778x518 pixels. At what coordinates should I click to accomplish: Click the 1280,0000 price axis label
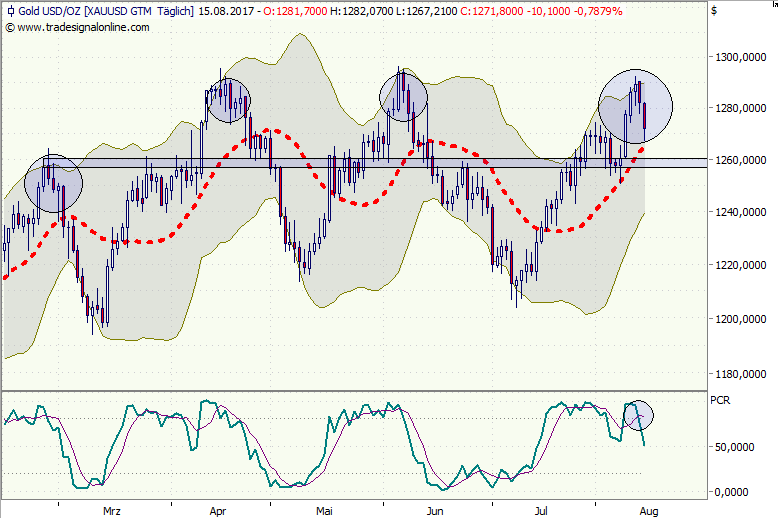point(740,108)
